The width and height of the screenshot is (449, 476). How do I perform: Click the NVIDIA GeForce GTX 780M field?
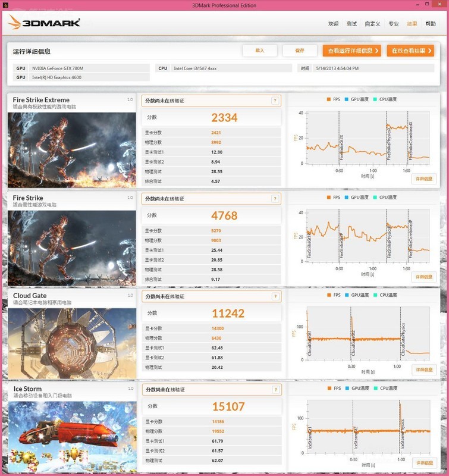89,68
